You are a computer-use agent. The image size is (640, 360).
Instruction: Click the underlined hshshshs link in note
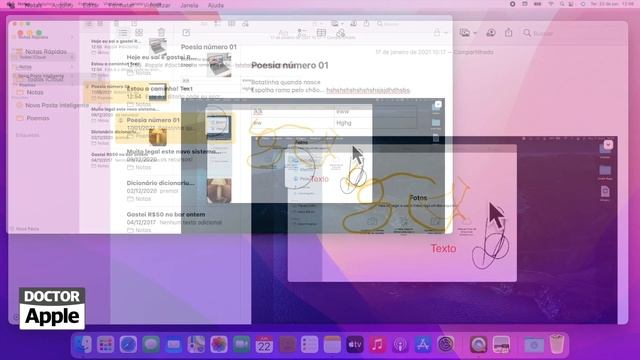[368, 90]
